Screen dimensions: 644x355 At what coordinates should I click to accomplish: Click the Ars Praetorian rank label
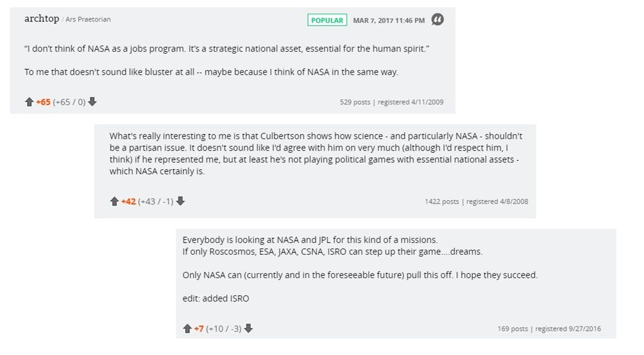(x=88, y=20)
